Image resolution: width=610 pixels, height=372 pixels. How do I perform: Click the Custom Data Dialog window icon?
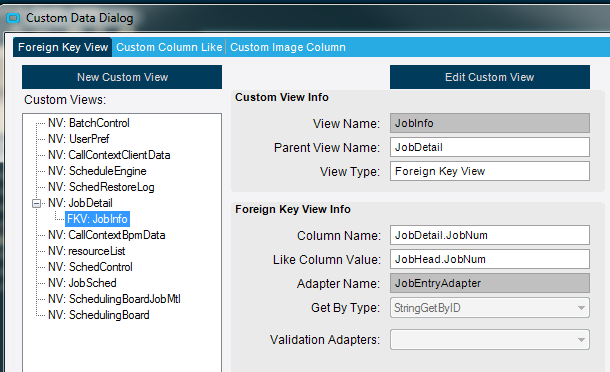(13, 18)
